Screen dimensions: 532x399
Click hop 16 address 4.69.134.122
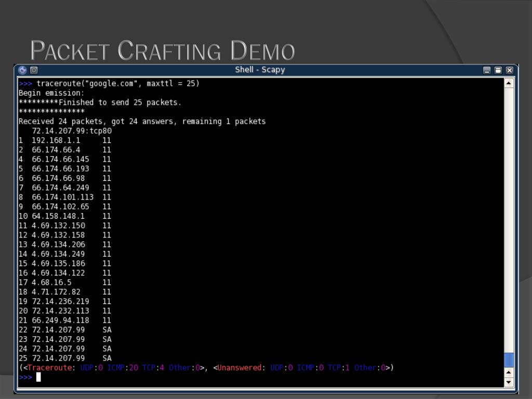pyautogui.click(x=58, y=273)
